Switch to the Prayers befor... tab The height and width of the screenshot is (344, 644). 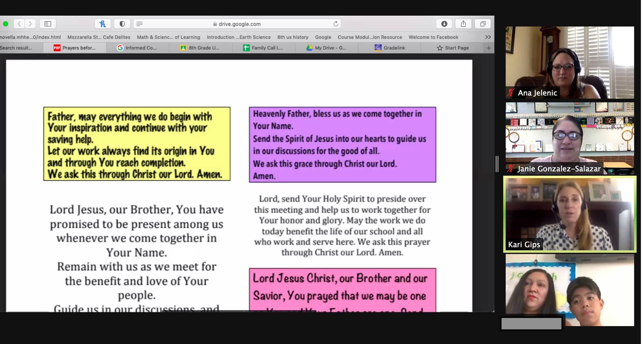(75, 48)
